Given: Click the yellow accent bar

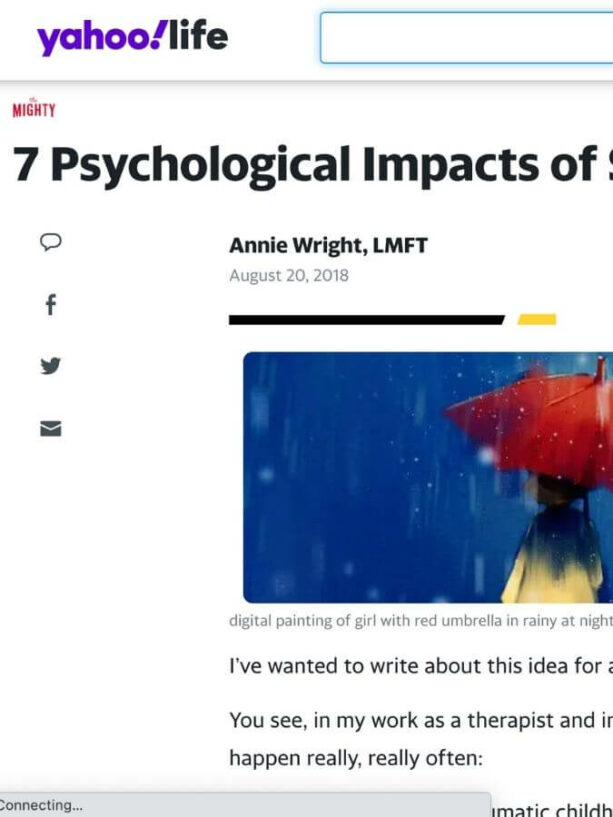Looking at the screenshot, I should coord(537,319).
